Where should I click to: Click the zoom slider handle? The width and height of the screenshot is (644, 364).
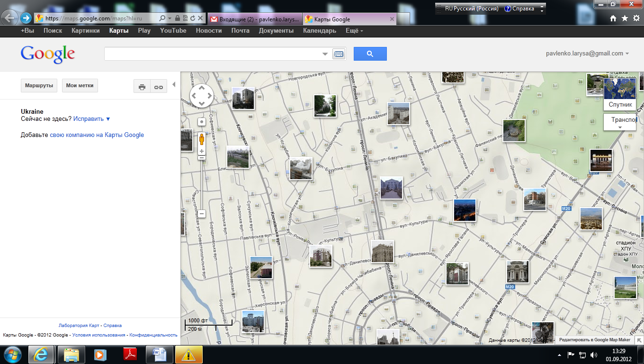[x=202, y=157]
